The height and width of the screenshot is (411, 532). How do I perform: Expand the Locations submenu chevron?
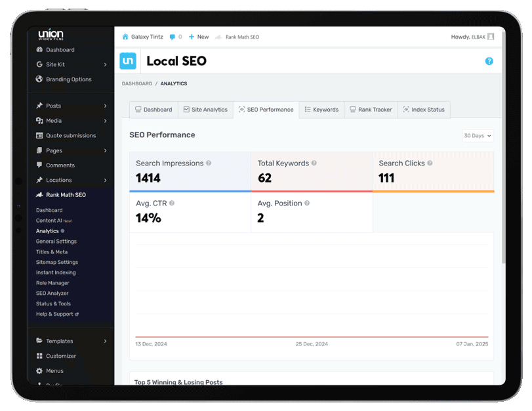tap(105, 180)
